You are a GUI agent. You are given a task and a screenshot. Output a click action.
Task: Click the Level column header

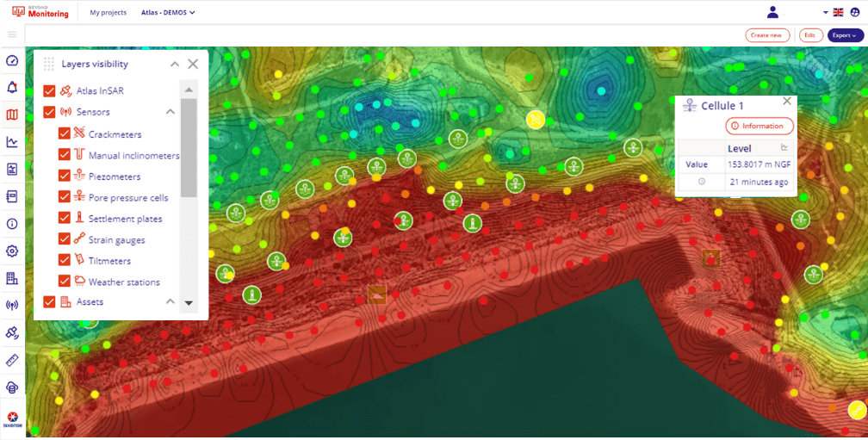(x=739, y=148)
